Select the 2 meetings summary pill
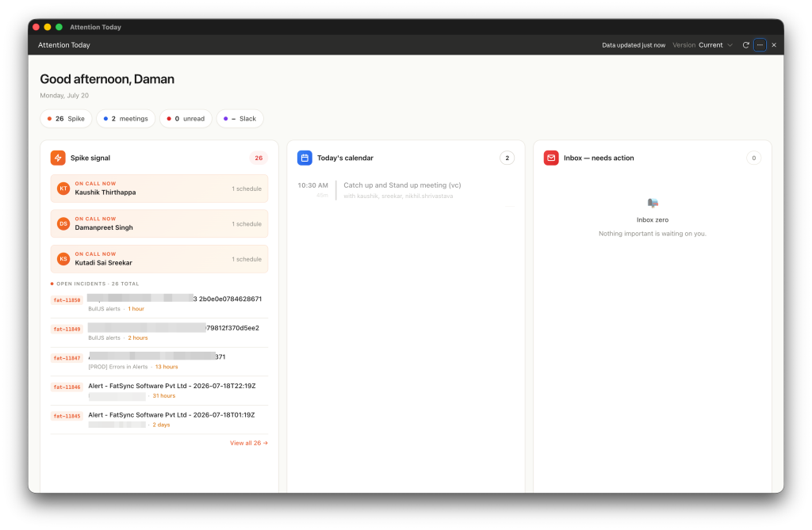Image resolution: width=812 pixels, height=530 pixels. pyautogui.click(x=126, y=119)
